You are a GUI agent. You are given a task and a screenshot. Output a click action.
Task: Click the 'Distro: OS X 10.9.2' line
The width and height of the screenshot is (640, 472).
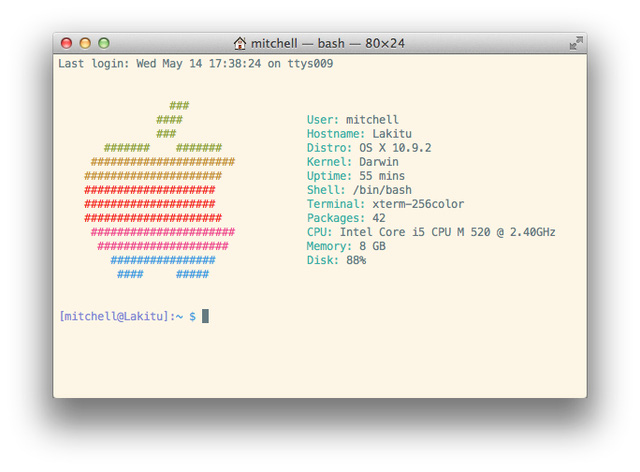click(x=369, y=148)
